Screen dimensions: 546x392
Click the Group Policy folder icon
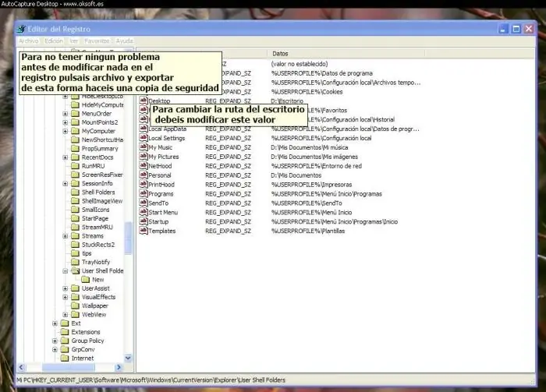point(65,341)
